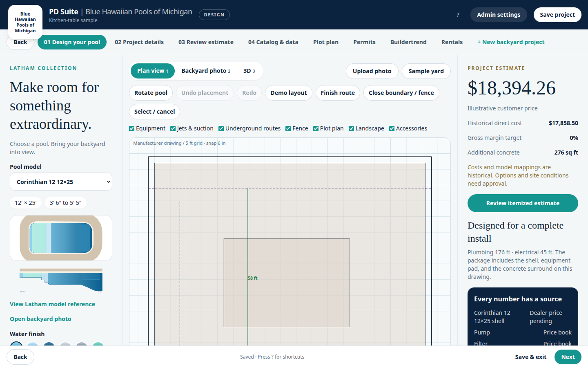Toggle the Plot plan layer checkbox

click(316, 128)
